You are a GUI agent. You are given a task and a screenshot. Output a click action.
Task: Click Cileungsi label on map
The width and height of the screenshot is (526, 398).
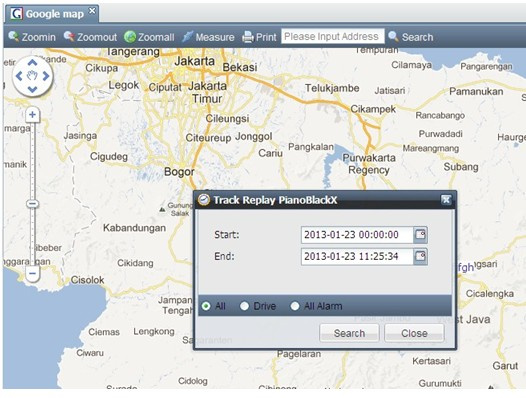click(x=227, y=118)
